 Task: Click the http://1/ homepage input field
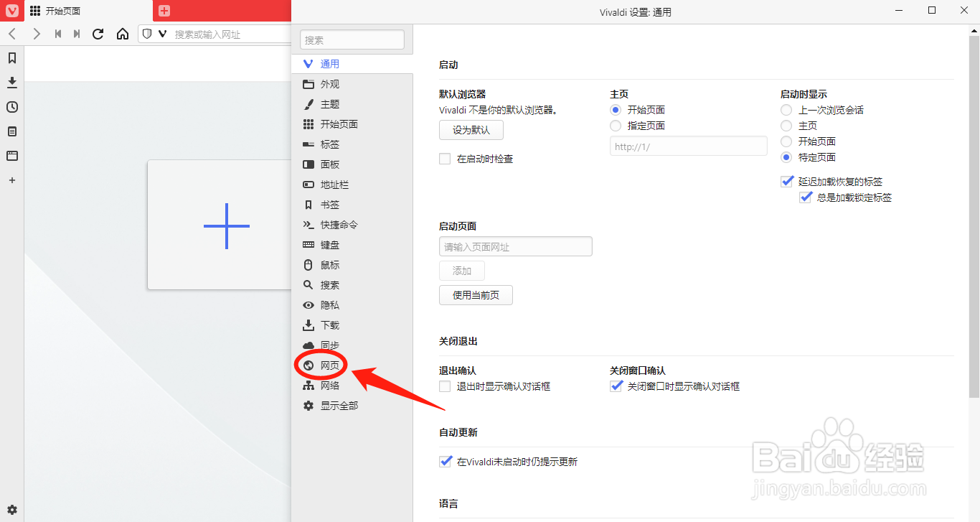click(689, 146)
